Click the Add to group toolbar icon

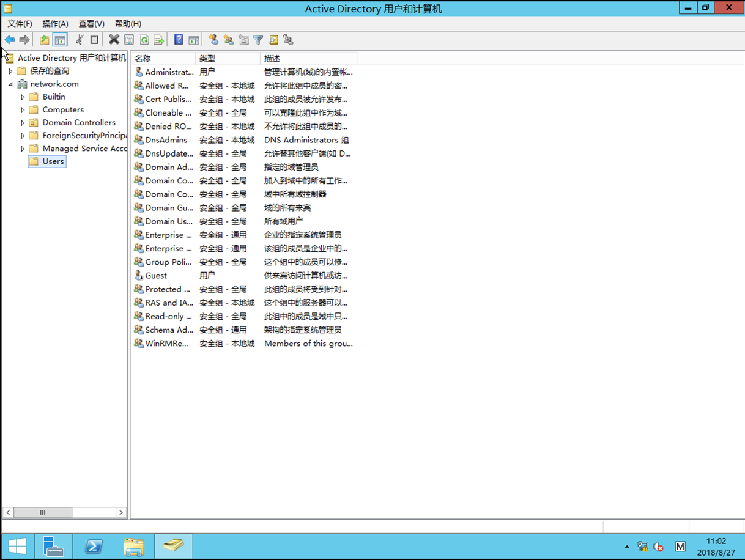click(289, 40)
